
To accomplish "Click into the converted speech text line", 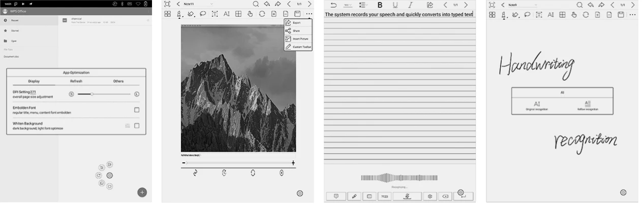I will tap(399, 15).
